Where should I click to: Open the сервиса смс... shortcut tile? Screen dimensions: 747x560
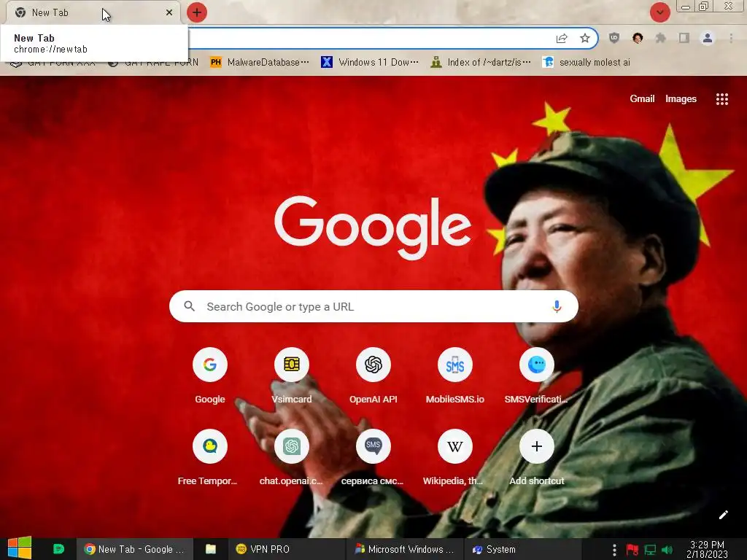[x=373, y=457]
